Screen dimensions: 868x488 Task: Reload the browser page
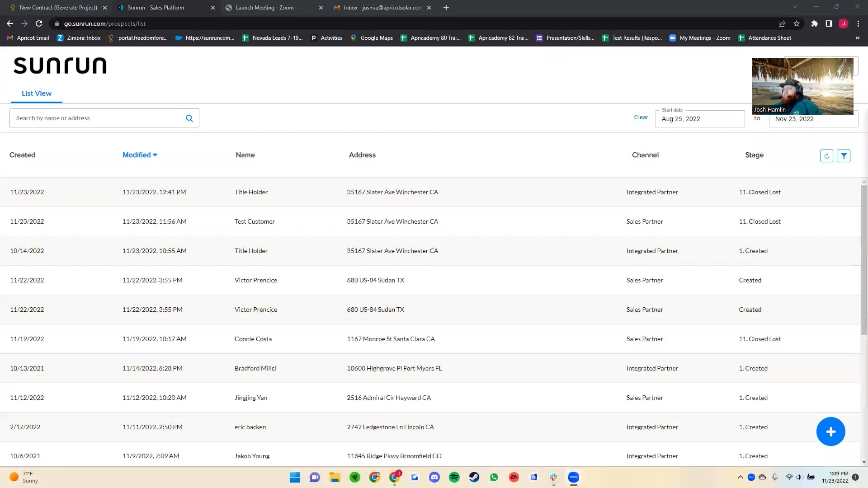point(39,23)
